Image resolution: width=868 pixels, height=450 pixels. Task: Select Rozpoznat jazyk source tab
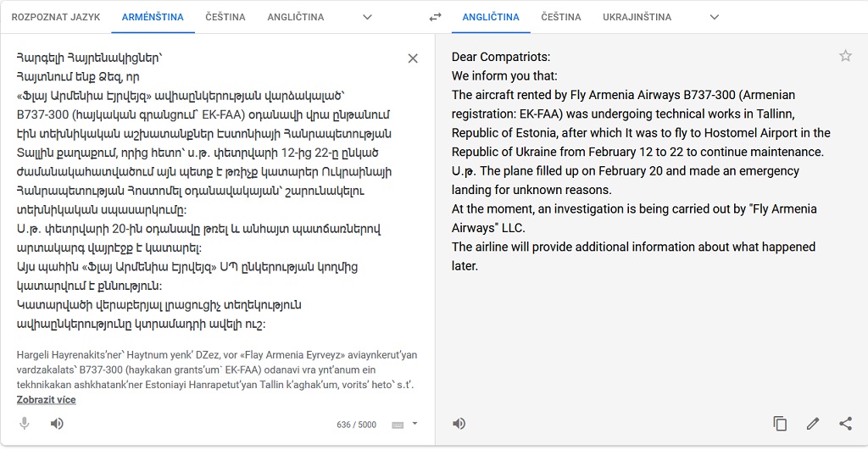56,17
